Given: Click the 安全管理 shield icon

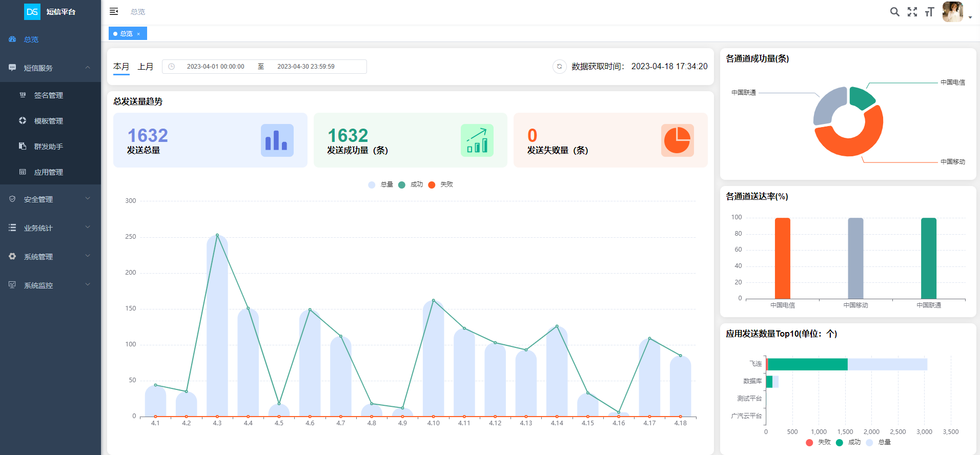Looking at the screenshot, I should pyautogui.click(x=12, y=199).
